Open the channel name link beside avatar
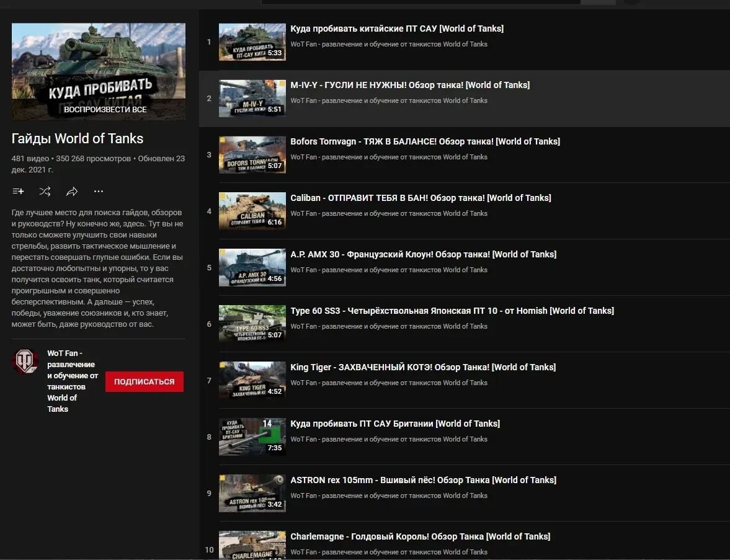Viewport: 730px width, 560px height. pos(72,381)
